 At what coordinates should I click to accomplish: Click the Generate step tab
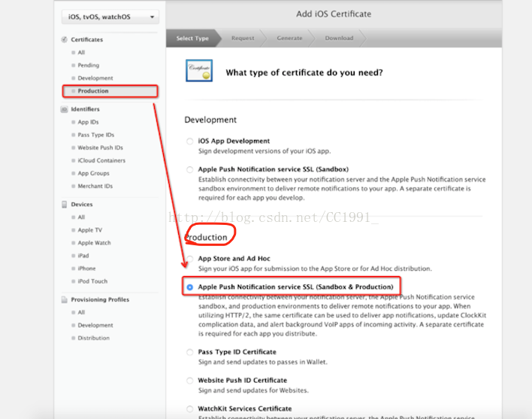tap(289, 38)
